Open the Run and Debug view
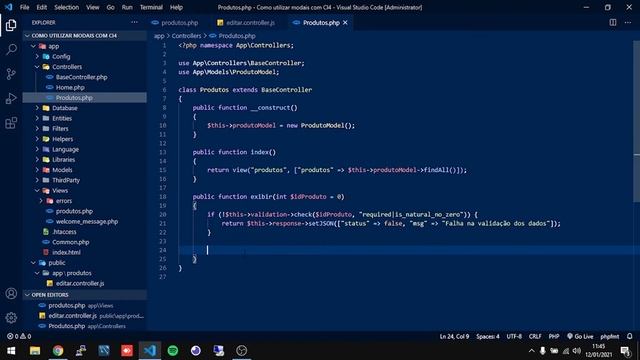Screen dimensions: 640x360 click(11, 98)
